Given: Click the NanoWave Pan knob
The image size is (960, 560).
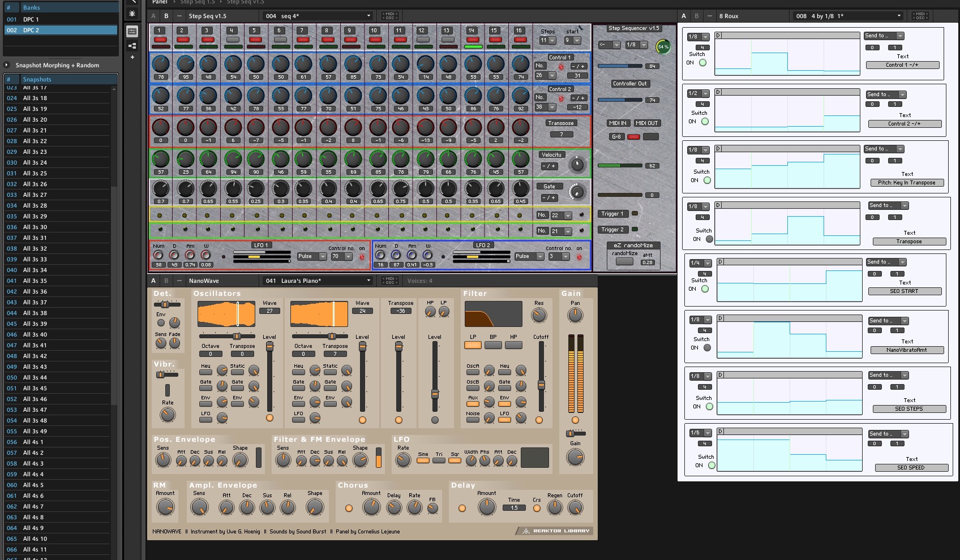Looking at the screenshot, I should [575, 316].
